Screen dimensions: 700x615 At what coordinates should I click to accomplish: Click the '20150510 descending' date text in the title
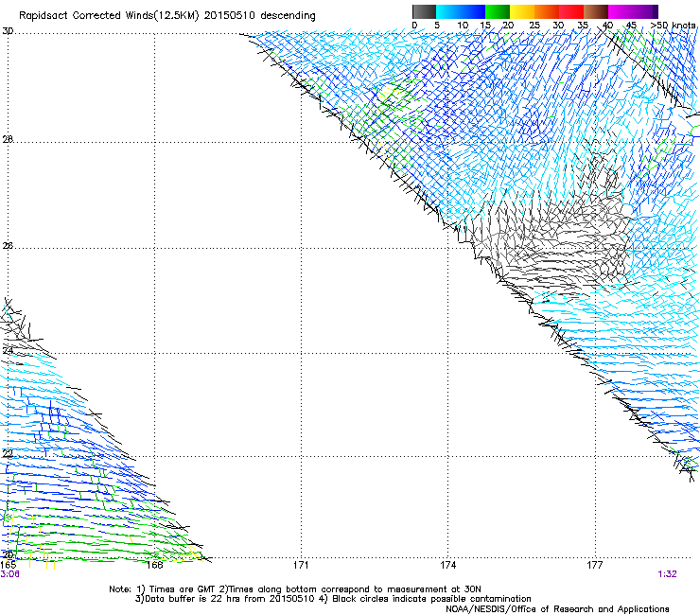pos(259,16)
